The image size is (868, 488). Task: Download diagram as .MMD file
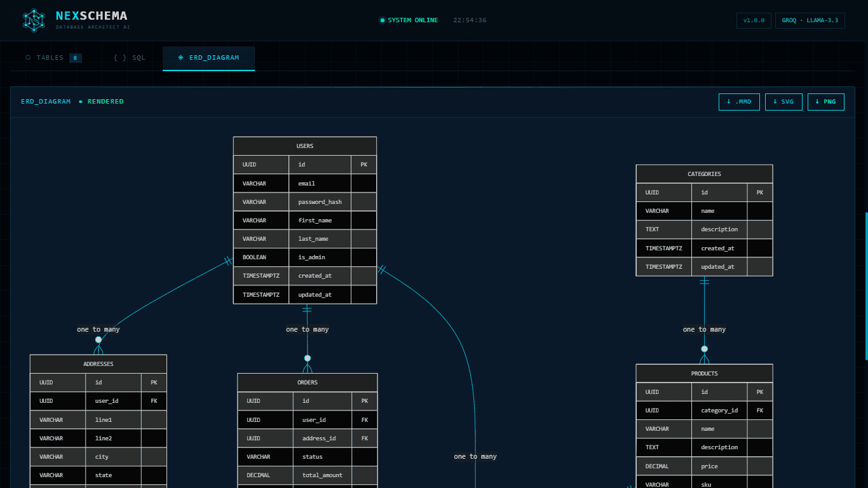pyautogui.click(x=739, y=102)
